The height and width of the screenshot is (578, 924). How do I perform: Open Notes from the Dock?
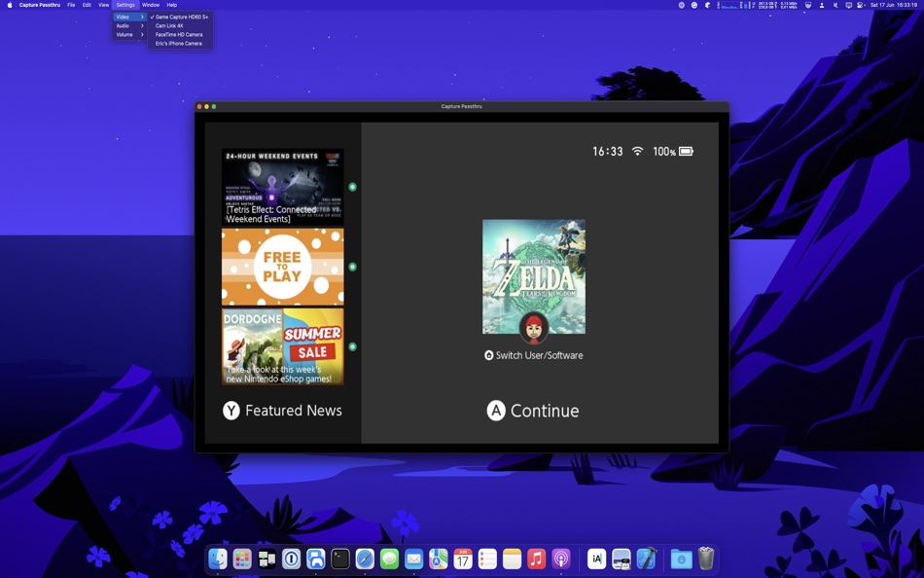(x=512, y=558)
